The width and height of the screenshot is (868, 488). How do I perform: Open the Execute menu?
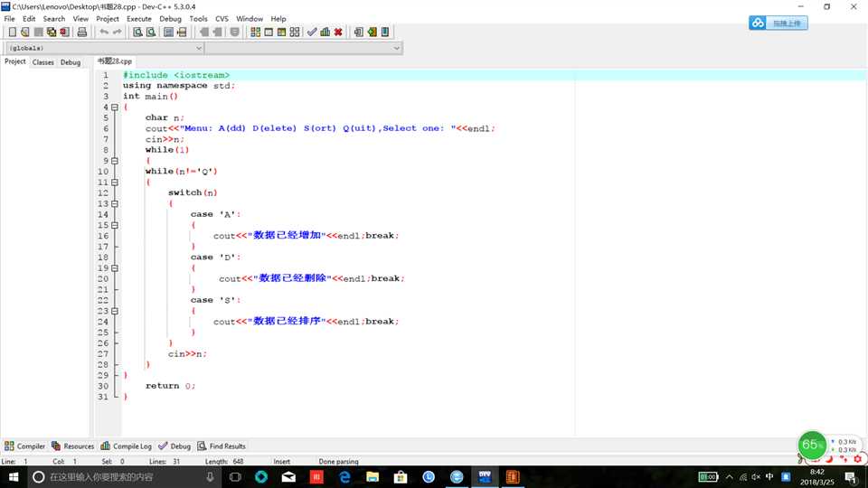click(x=139, y=18)
